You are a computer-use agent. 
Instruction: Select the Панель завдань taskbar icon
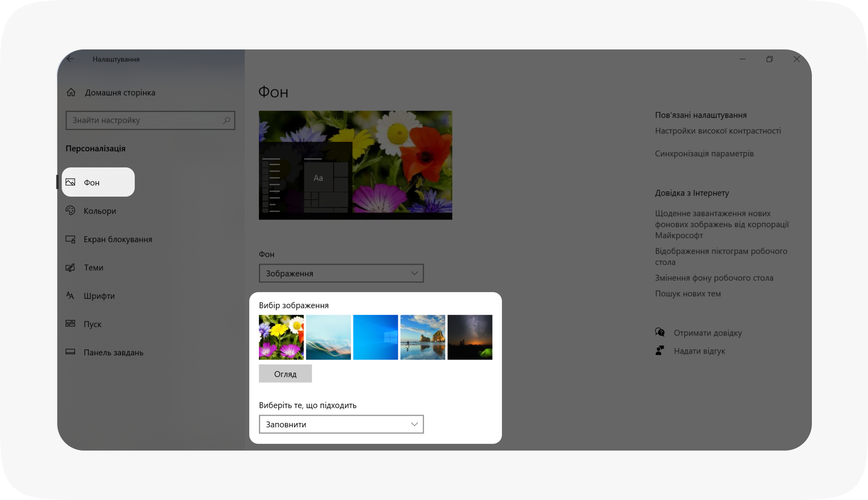pos(71,352)
